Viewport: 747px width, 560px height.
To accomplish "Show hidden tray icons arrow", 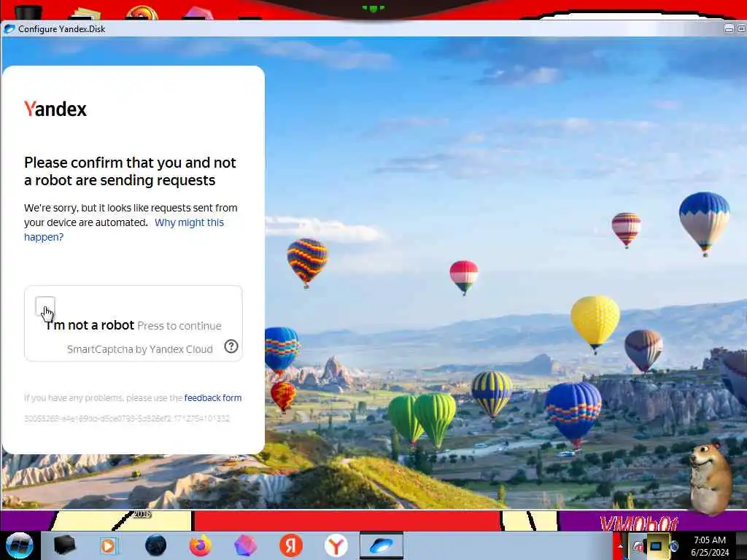I will coord(620,546).
